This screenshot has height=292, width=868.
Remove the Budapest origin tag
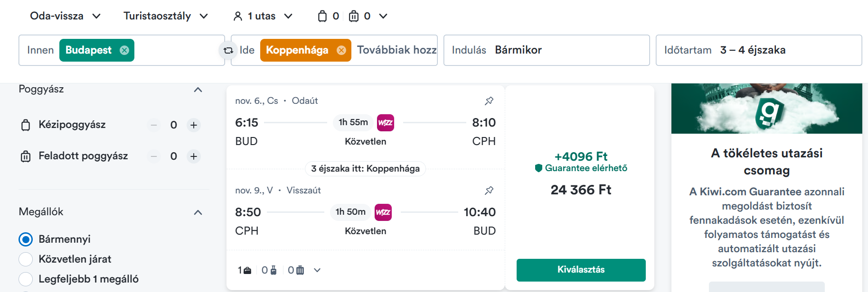[x=124, y=50]
